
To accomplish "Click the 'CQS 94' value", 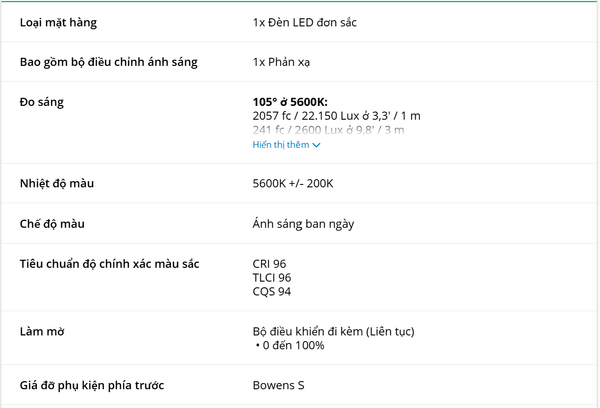I will coord(272,291).
